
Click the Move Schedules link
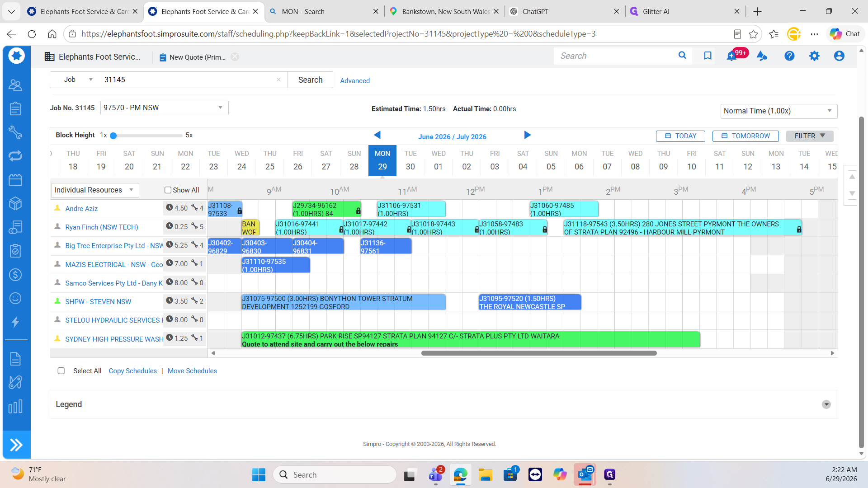(x=192, y=371)
